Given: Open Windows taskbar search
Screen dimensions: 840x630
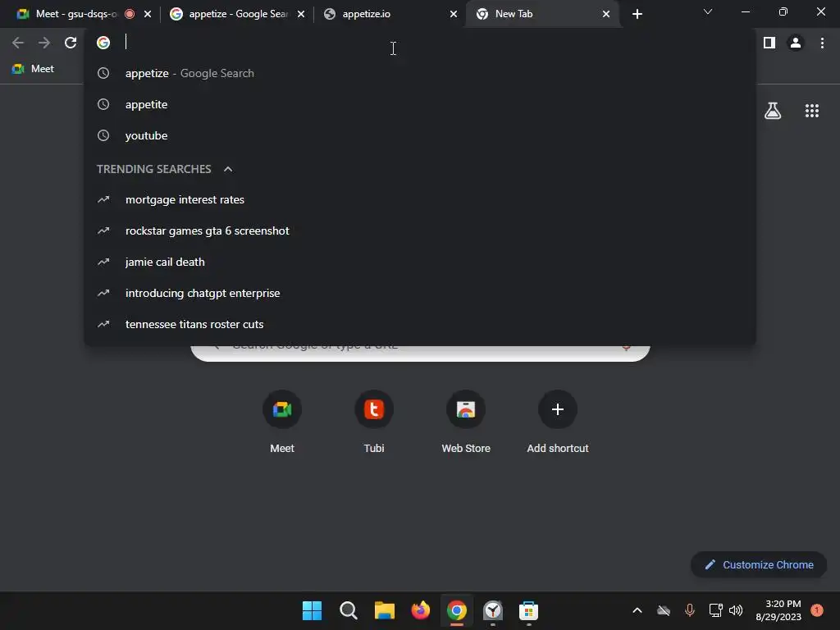Looking at the screenshot, I should pyautogui.click(x=348, y=610).
